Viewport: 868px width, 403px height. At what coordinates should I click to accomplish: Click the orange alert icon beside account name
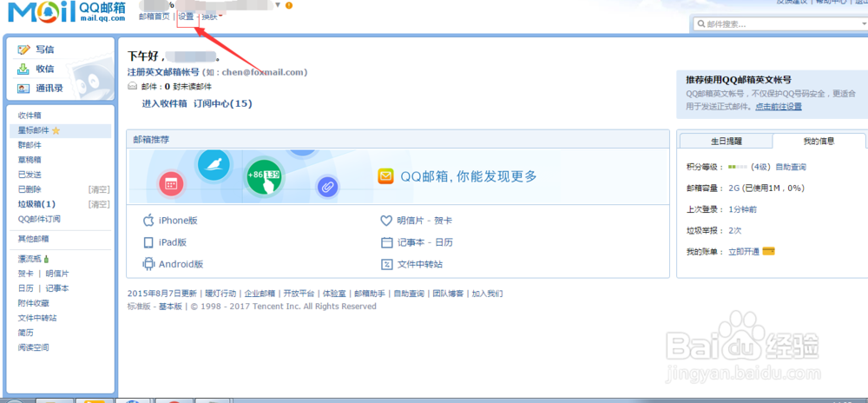[x=289, y=5]
